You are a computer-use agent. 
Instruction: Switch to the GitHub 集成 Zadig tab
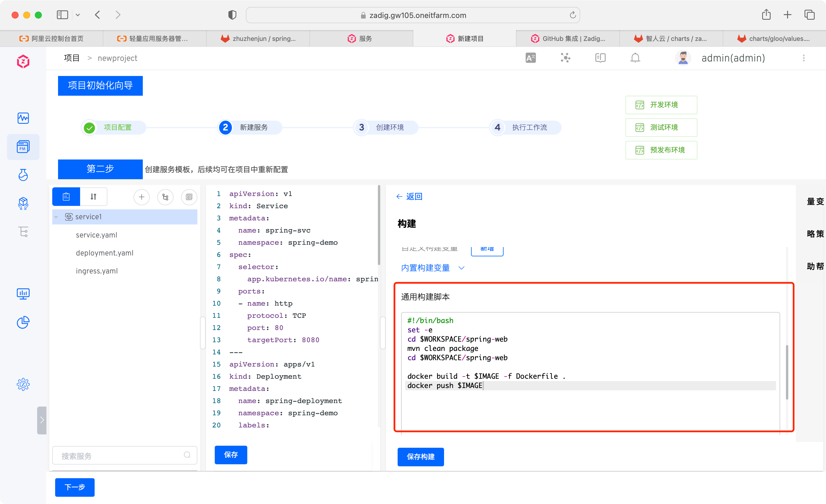(x=568, y=39)
